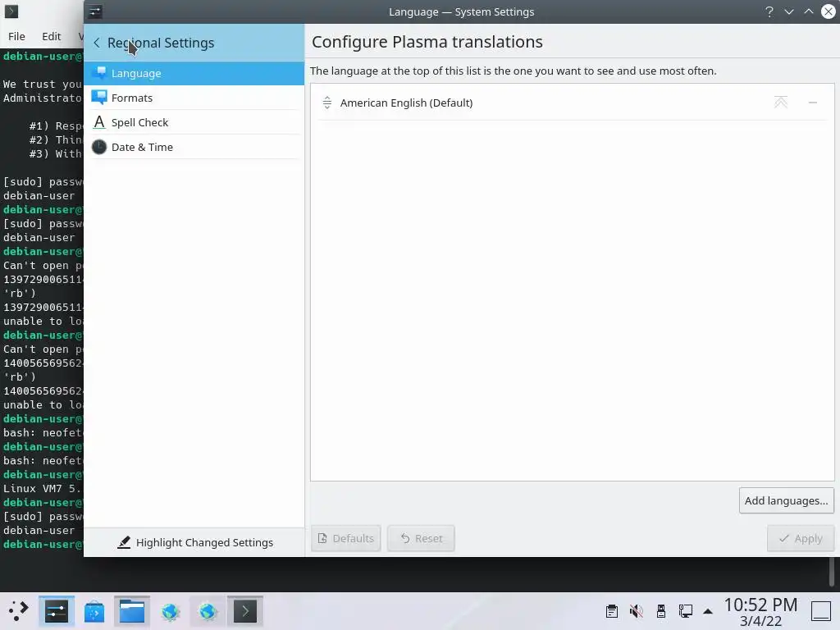Open Edit menu in terminal window
840x630 pixels.
coord(52,36)
